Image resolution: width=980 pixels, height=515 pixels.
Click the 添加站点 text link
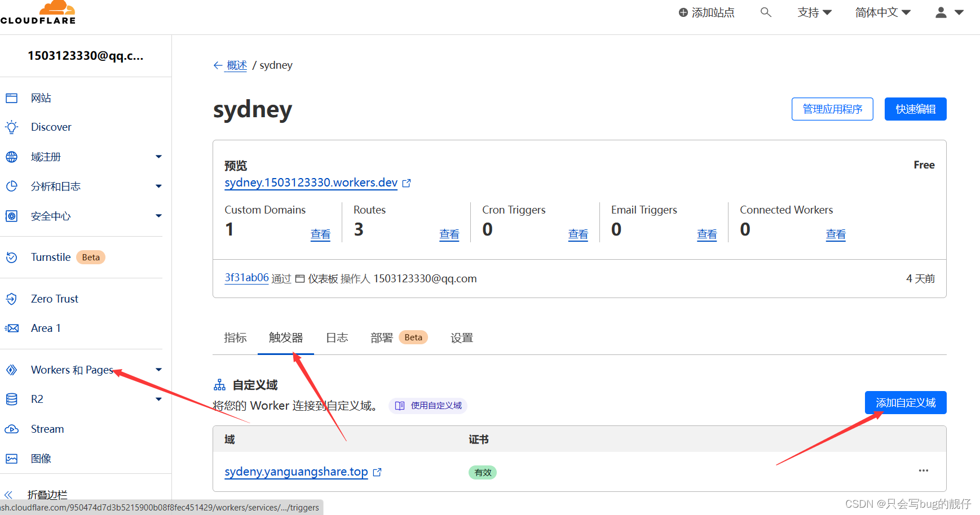713,12
